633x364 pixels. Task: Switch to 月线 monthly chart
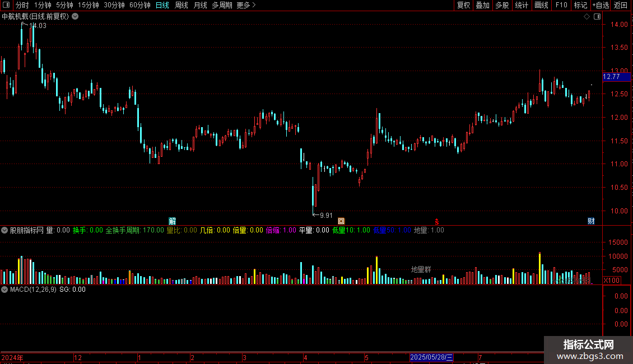pos(200,5)
